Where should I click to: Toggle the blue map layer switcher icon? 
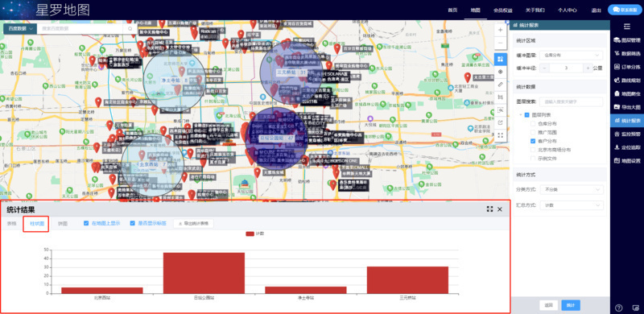coord(500,60)
